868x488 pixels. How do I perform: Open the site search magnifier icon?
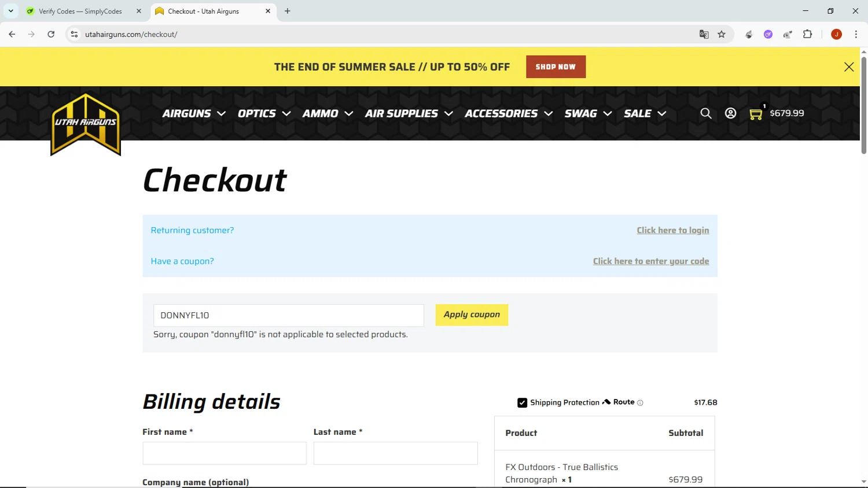[705, 113]
